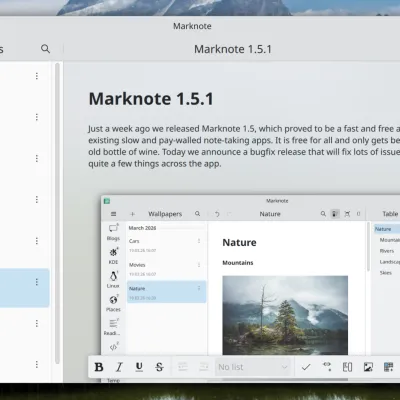Click Cars note in embedded screenshot
400x400 pixels.
(166, 245)
